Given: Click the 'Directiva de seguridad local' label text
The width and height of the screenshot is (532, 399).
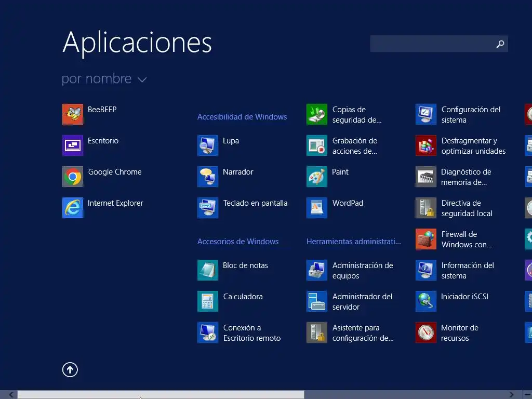Looking at the screenshot, I should pyautogui.click(x=467, y=208).
